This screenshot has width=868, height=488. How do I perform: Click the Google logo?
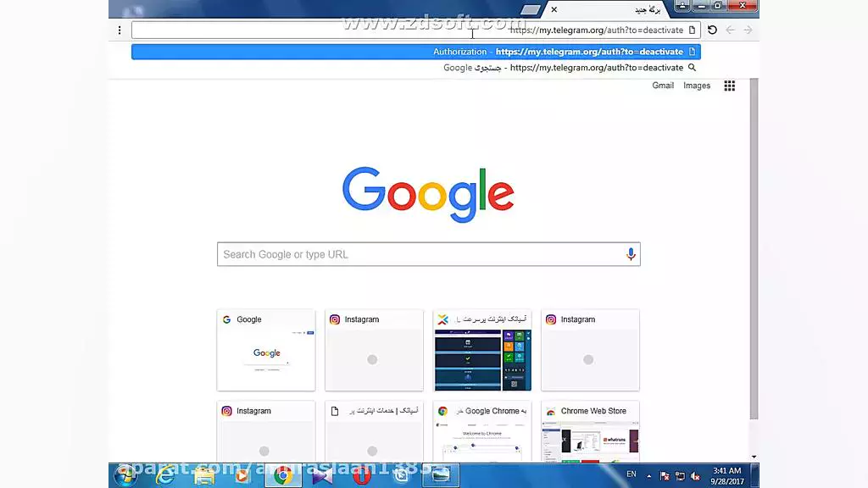428,194
